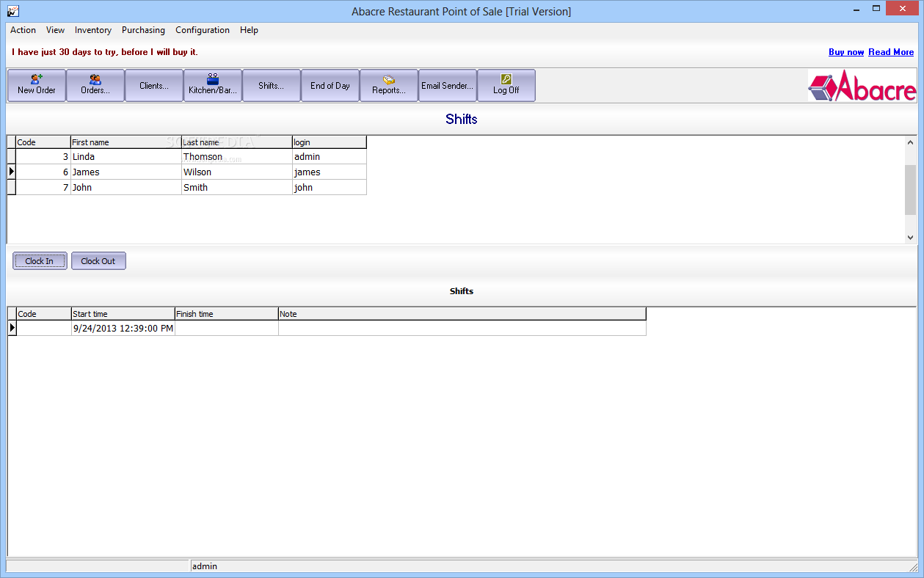The width and height of the screenshot is (924, 578).
Task: Select the james login cell
Action: click(x=330, y=172)
